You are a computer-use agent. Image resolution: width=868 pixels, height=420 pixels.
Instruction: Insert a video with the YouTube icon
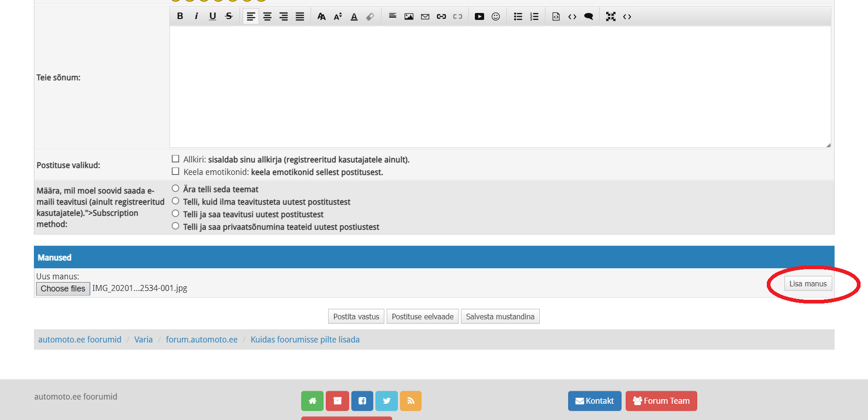[479, 17]
